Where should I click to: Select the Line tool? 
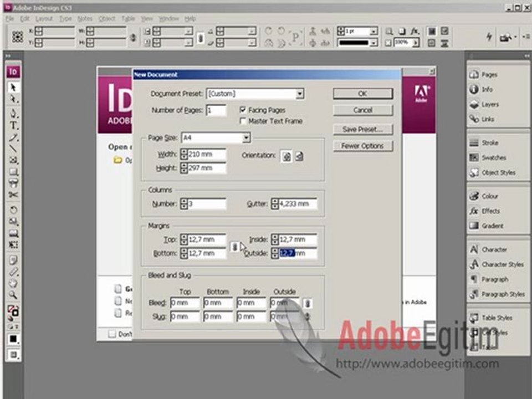pyautogui.click(x=13, y=149)
